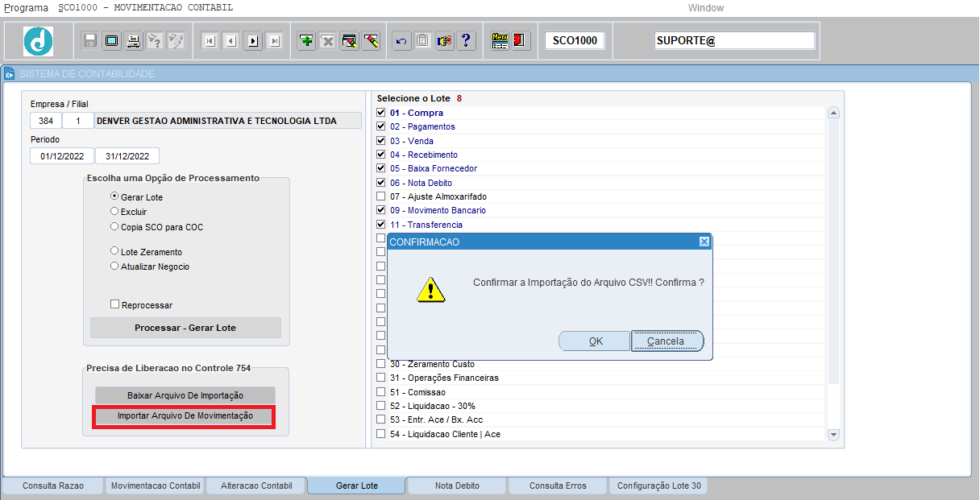Uncheck 05 - Baixa Fornecedor
The width and height of the screenshot is (980, 500).
[381, 168]
